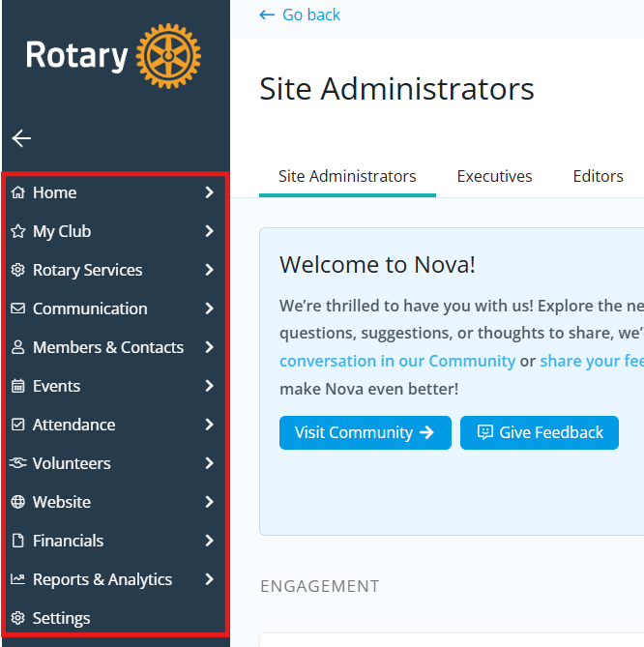Click the Volunteers handshake icon
644x647 pixels.
17,463
